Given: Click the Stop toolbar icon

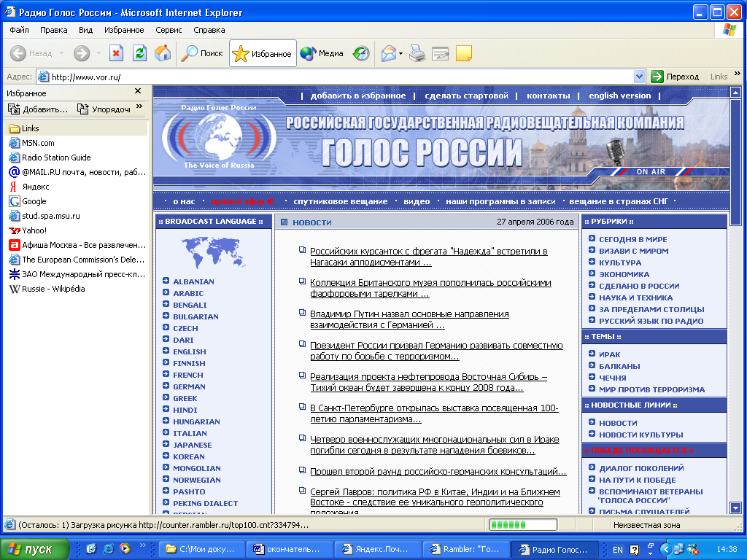Looking at the screenshot, I should coord(116,53).
